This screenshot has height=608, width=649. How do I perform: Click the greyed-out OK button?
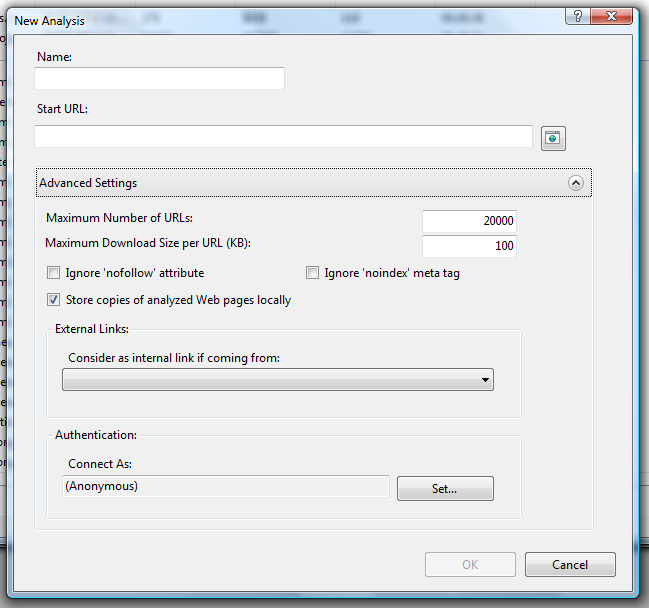(x=470, y=565)
